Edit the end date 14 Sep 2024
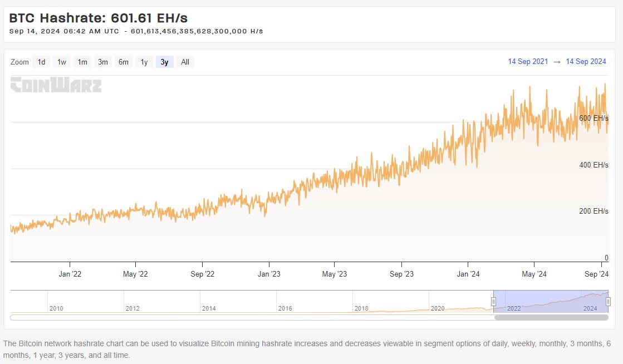 click(586, 62)
